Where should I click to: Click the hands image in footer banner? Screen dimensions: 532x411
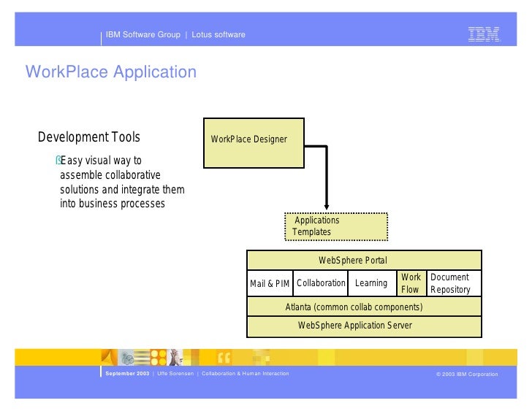coord(175,358)
